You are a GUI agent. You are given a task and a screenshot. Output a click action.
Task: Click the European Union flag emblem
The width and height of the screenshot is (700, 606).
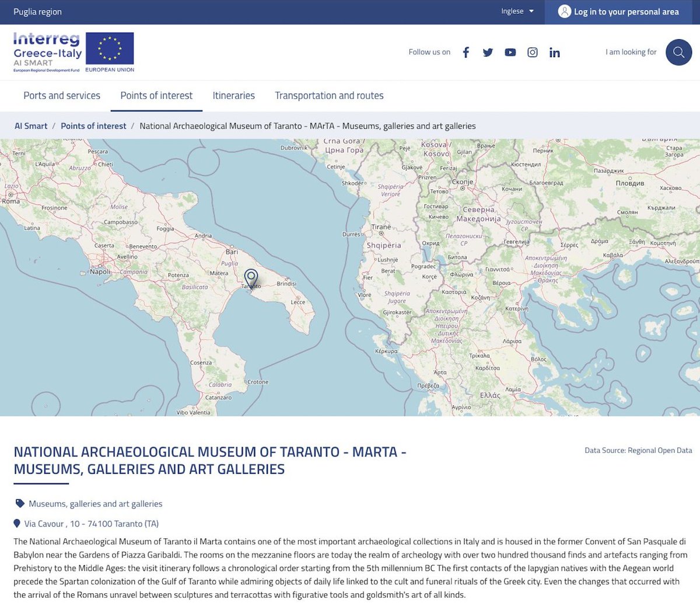(x=110, y=48)
